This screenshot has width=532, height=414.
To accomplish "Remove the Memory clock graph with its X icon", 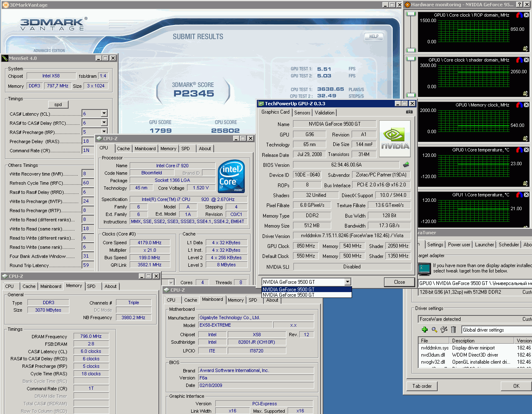I will coord(526,105).
